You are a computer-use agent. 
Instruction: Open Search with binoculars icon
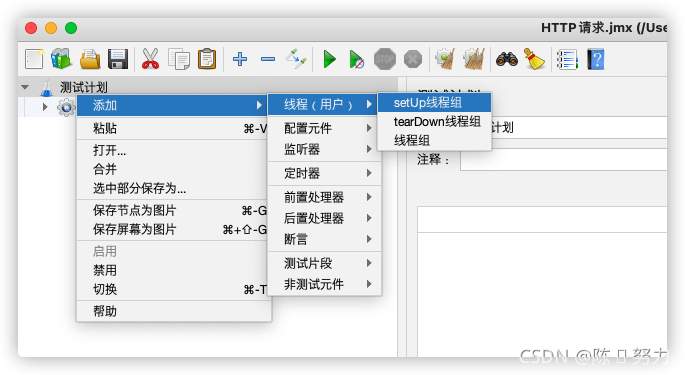[507, 59]
